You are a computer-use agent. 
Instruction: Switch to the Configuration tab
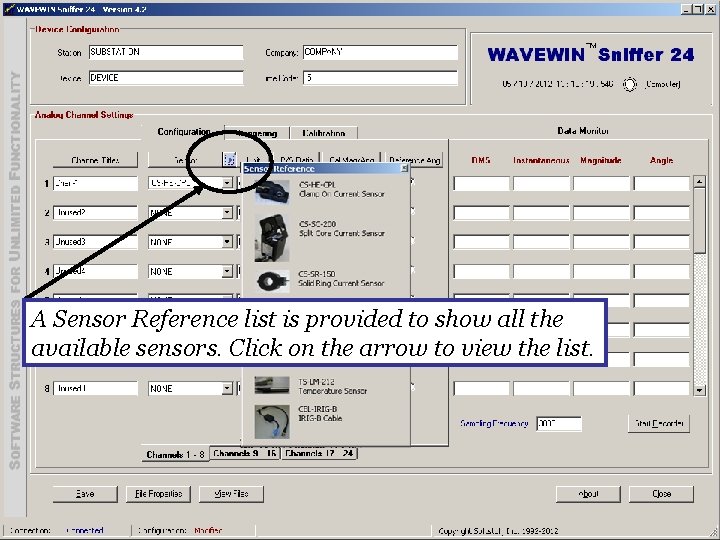(x=184, y=132)
